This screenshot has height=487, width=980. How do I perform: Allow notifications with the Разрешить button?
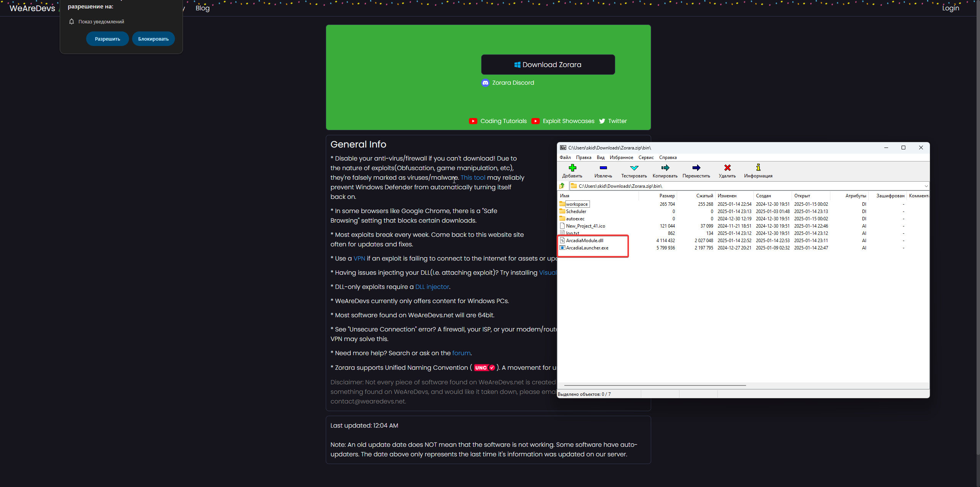pos(107,39)
